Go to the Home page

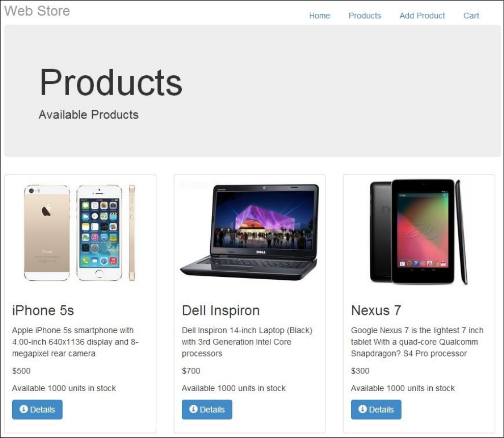tap(320, 15)
